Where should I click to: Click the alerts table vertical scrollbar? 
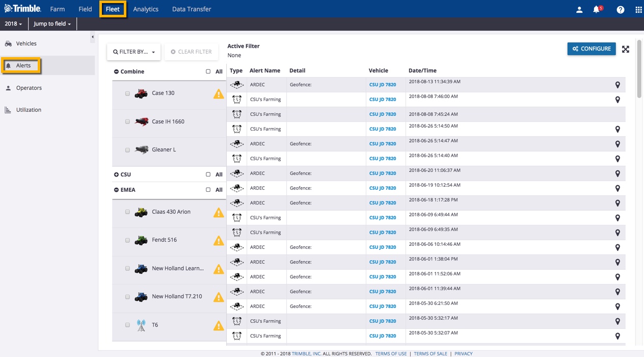[x=639, y=69]
